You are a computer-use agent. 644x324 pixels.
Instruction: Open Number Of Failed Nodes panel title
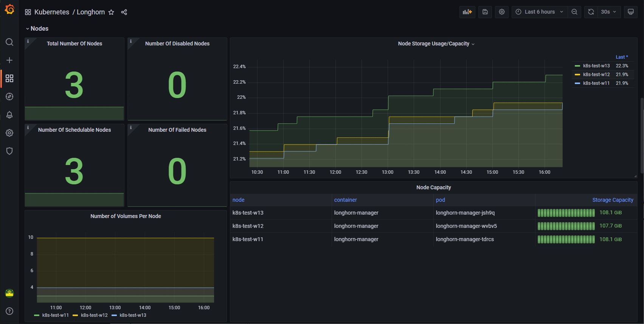tap(177, 130)
